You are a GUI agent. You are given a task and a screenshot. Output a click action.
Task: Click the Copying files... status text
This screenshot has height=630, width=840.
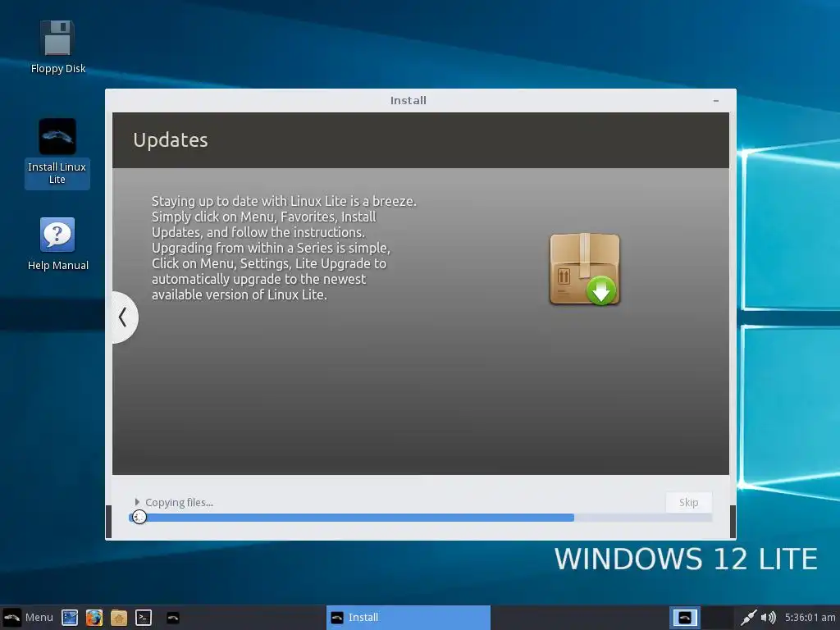(x=179, y=503)
